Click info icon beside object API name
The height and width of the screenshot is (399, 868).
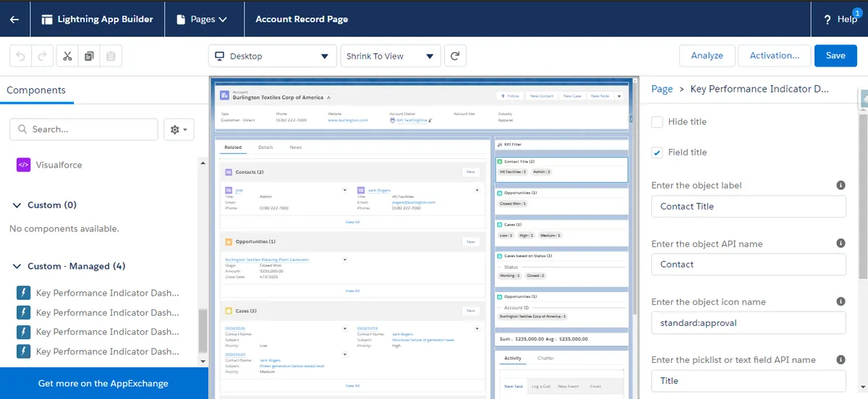(841, 243)
